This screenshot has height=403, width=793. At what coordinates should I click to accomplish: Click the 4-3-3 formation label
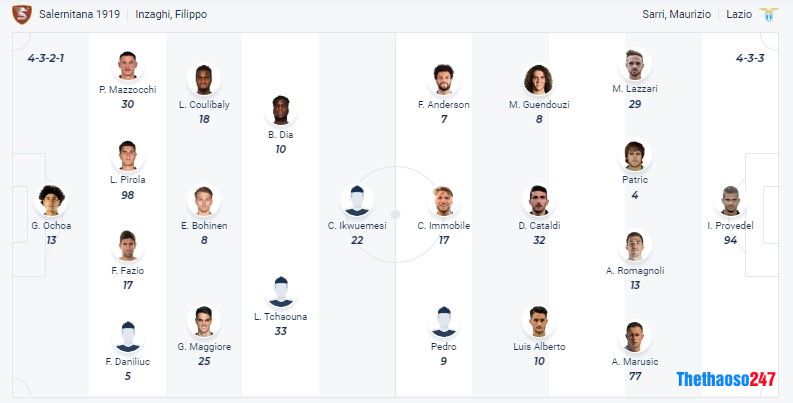[750, 58]
